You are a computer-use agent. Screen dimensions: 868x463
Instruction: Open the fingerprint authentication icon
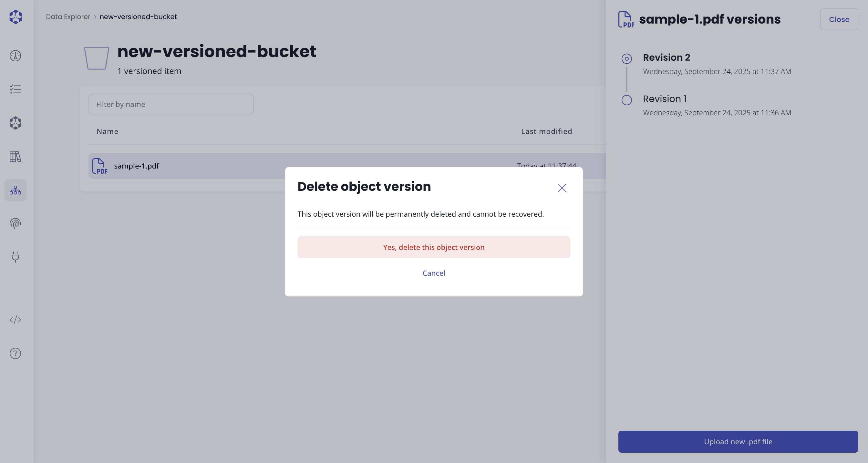15,223
